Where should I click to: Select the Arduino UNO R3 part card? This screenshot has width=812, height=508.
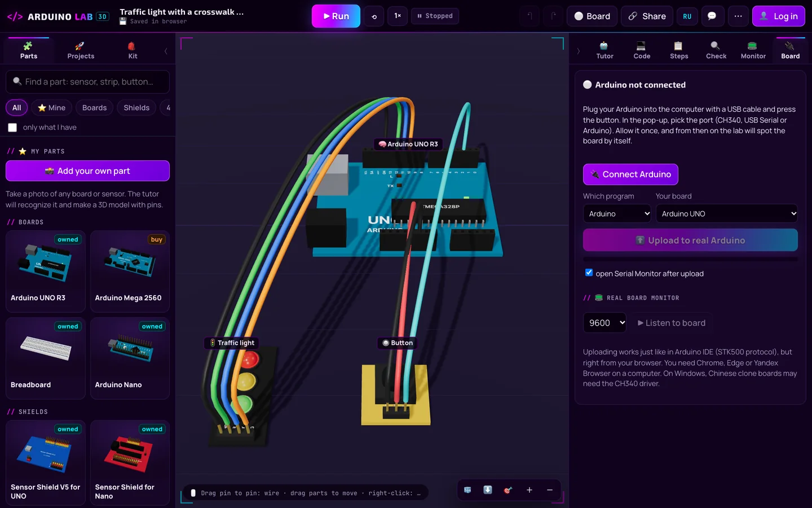click(46, 271)
